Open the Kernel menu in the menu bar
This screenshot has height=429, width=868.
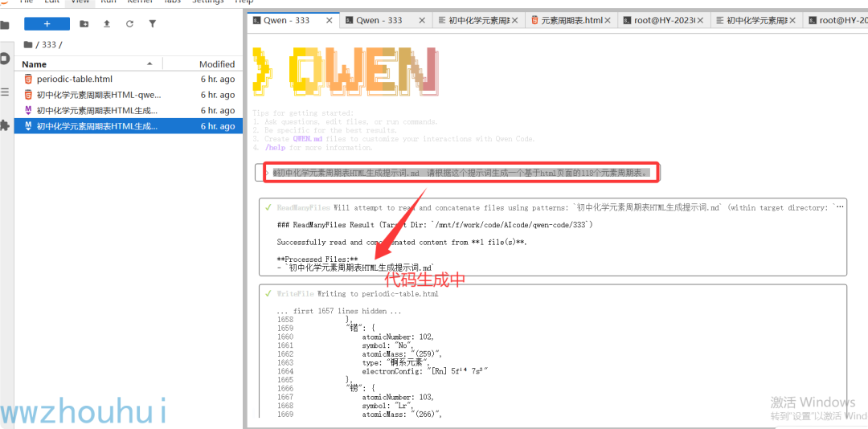(140, 2)
